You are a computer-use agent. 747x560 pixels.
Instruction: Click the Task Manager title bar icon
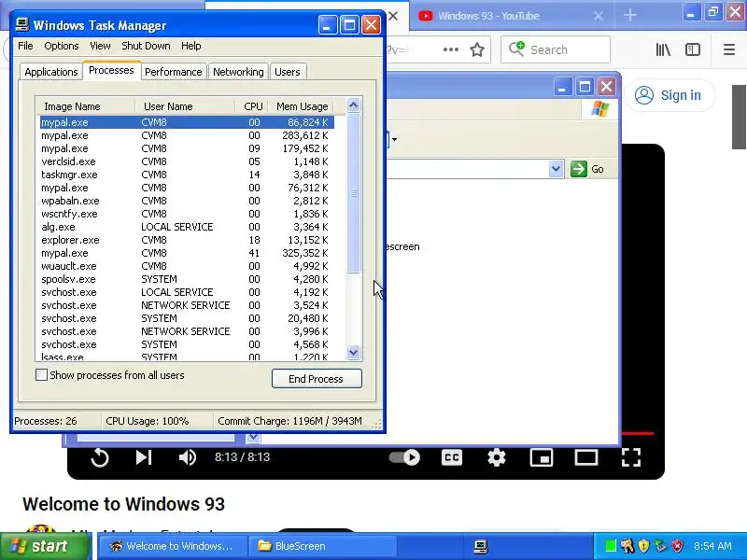click(21, 24)
